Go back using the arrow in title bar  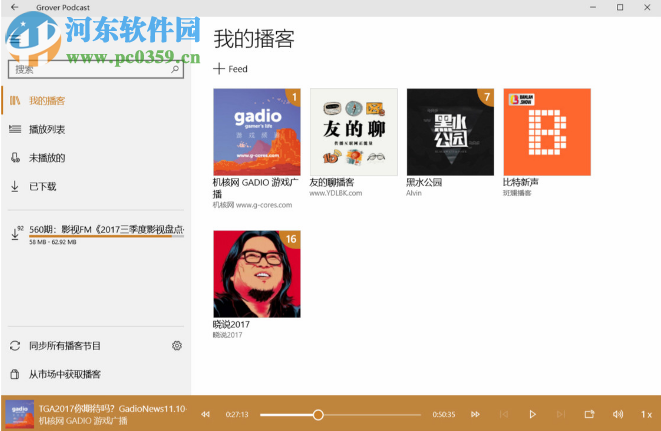click(14, 7)
